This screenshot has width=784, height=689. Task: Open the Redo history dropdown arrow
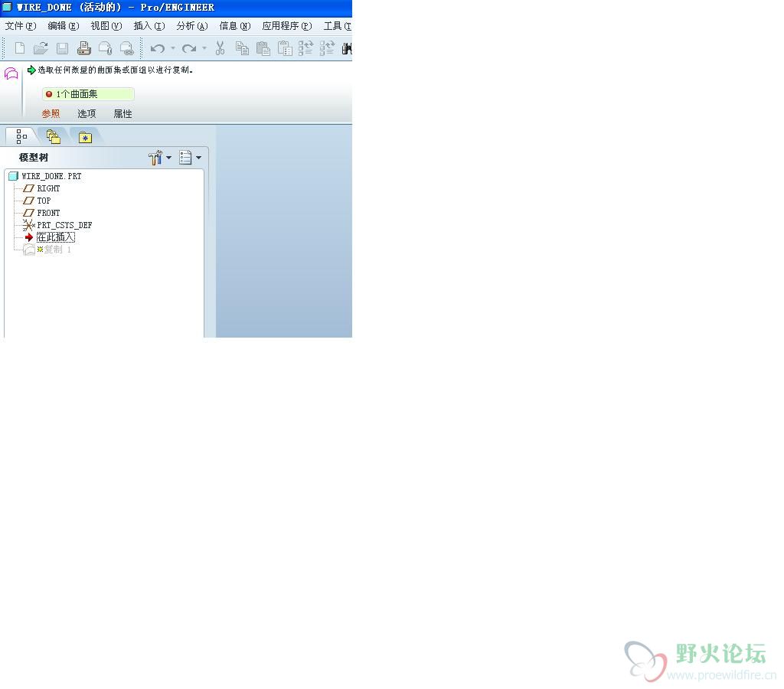tap(204, 48)
